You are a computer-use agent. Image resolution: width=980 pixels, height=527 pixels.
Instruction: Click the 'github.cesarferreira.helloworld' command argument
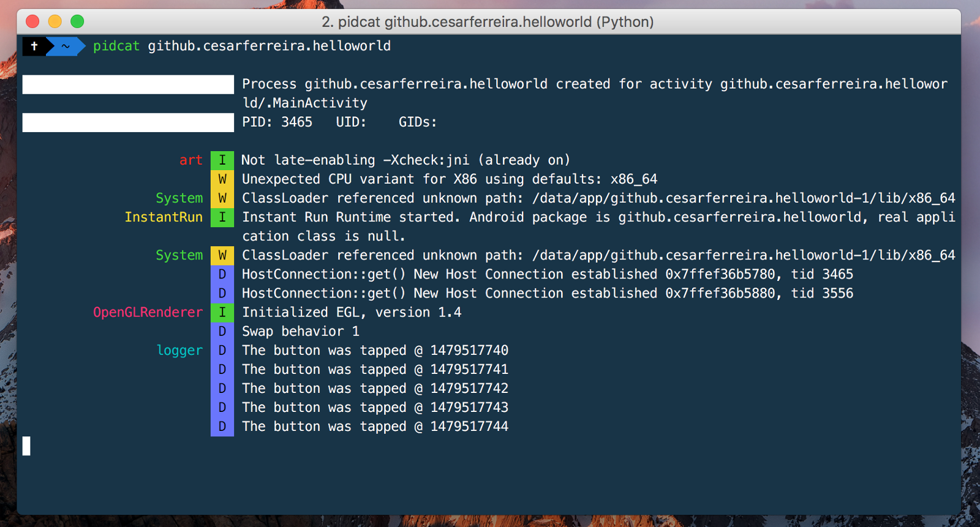point(269,46)
